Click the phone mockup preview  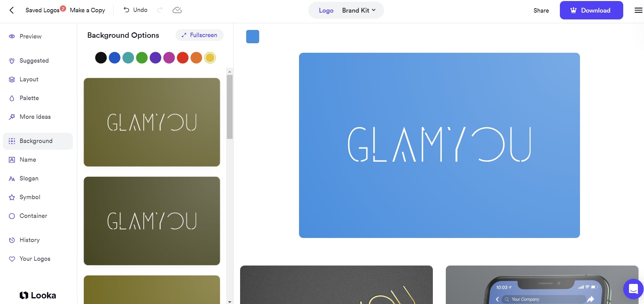pyautogui.click(x=542, y=285)
